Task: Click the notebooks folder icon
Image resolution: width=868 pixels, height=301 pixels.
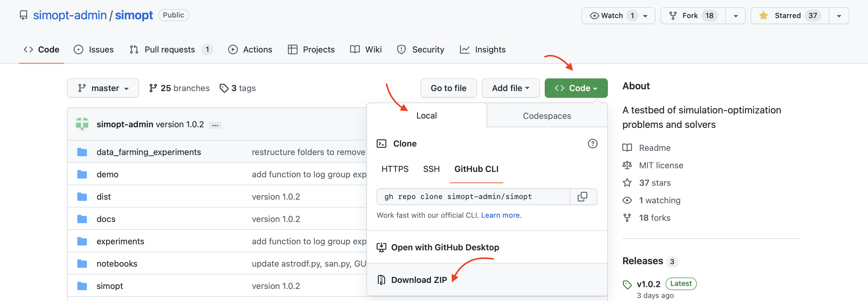Action: pyautogui.click(x=82, y=264)
